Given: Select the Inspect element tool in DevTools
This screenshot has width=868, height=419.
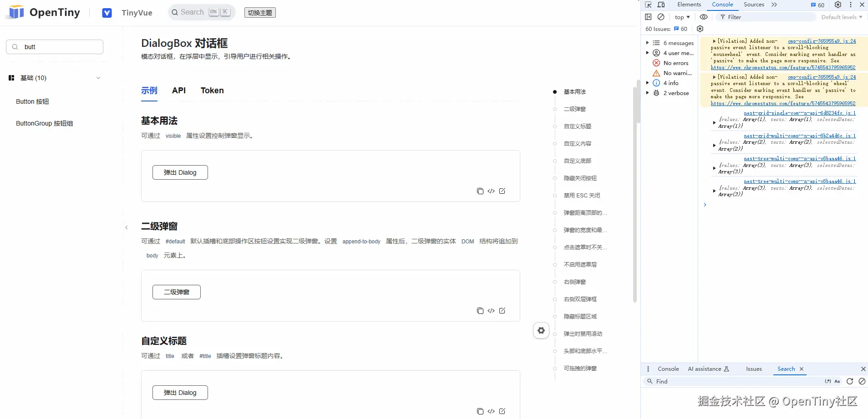Looking at the screenshot, I should click(x=649, y=5).
